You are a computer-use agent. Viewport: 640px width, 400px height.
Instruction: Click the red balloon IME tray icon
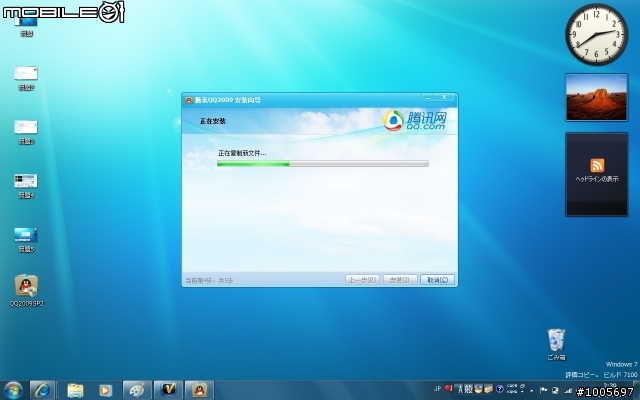(449, 388)
